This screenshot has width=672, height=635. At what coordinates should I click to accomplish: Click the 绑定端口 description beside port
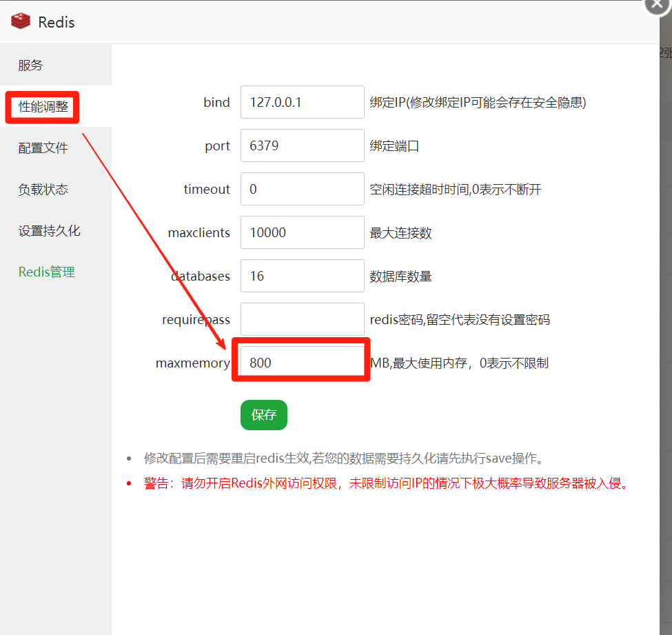pos(394,146)
